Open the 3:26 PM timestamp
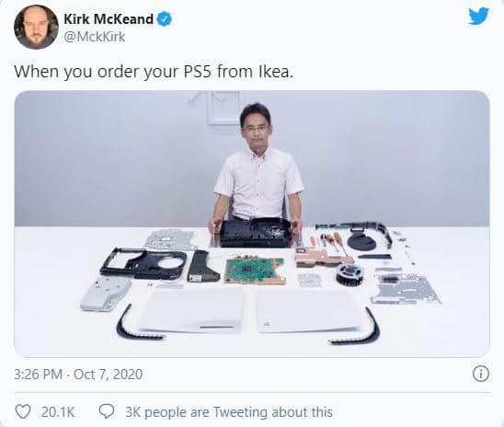The height and width of the screenshot is (427, 504). (38, 375)
